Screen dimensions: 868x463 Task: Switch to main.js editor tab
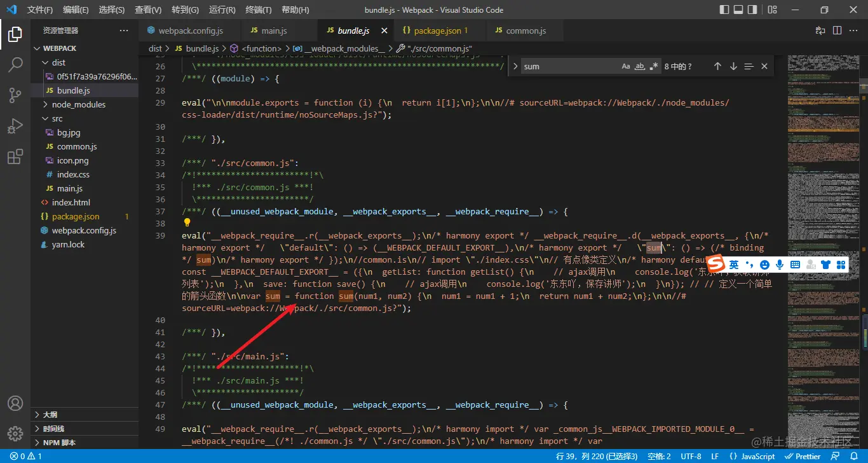click(279, 31)
